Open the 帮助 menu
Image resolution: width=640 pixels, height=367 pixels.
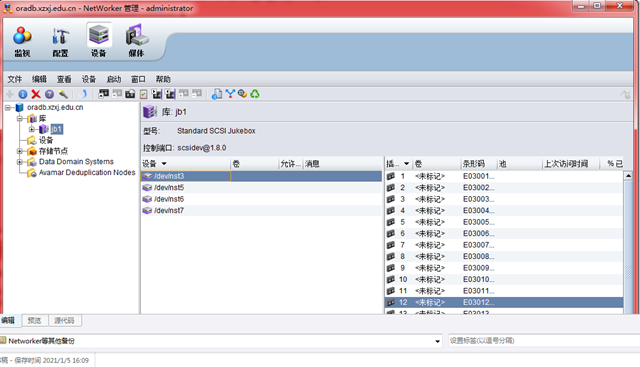point(163,79)
